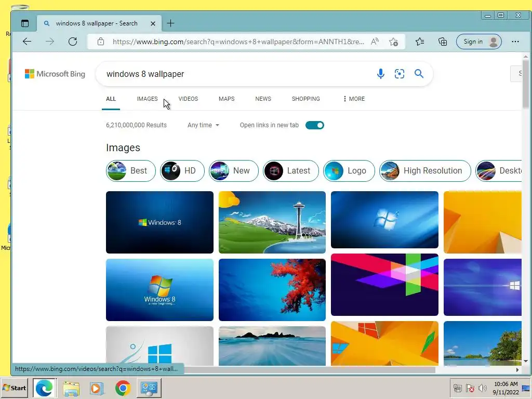Click the Sign in button
Viewport: 532px width, 399px height.
click(478, 42)
